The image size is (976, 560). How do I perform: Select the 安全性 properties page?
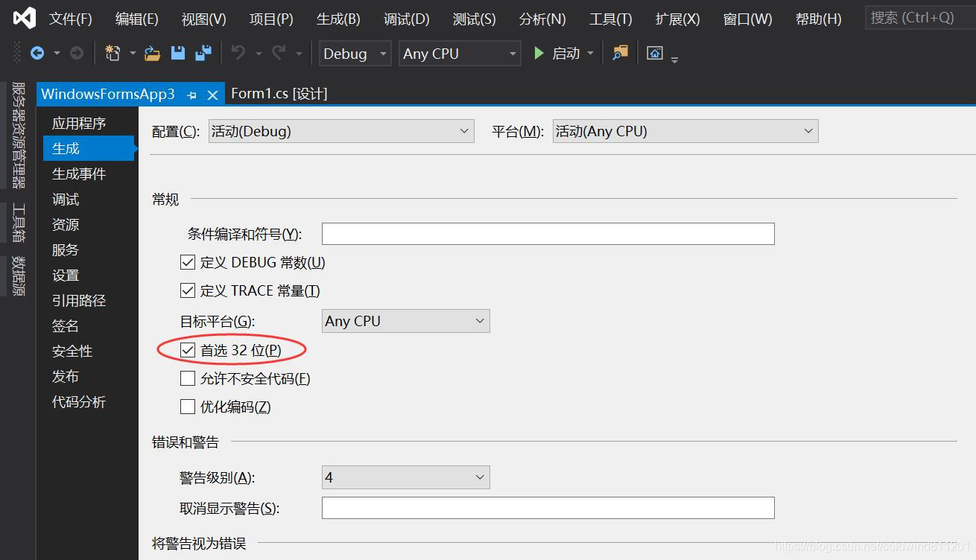click(72, 351)
